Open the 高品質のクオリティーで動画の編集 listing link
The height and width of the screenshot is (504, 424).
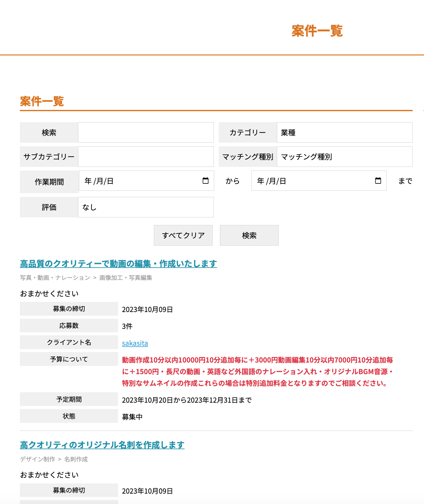(118, 264)
